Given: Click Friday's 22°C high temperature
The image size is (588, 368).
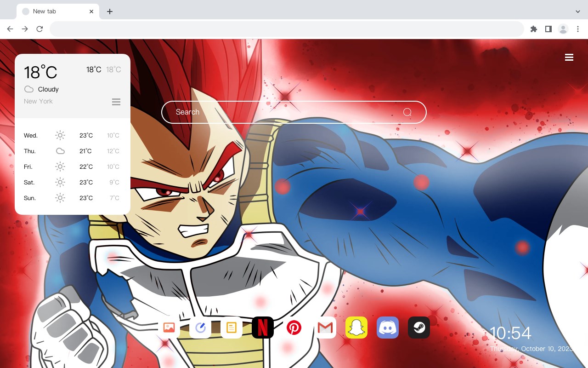Looking at the screenshot, I should coord(86,167).
